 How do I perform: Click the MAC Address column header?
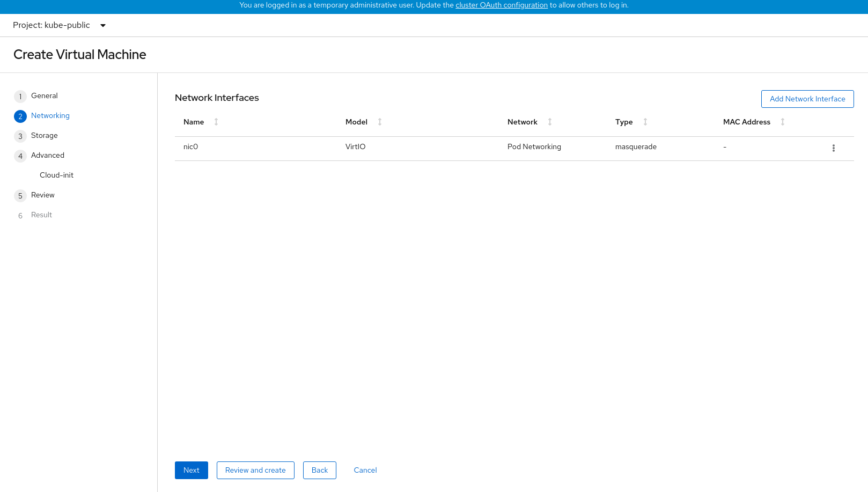[747, 122]
